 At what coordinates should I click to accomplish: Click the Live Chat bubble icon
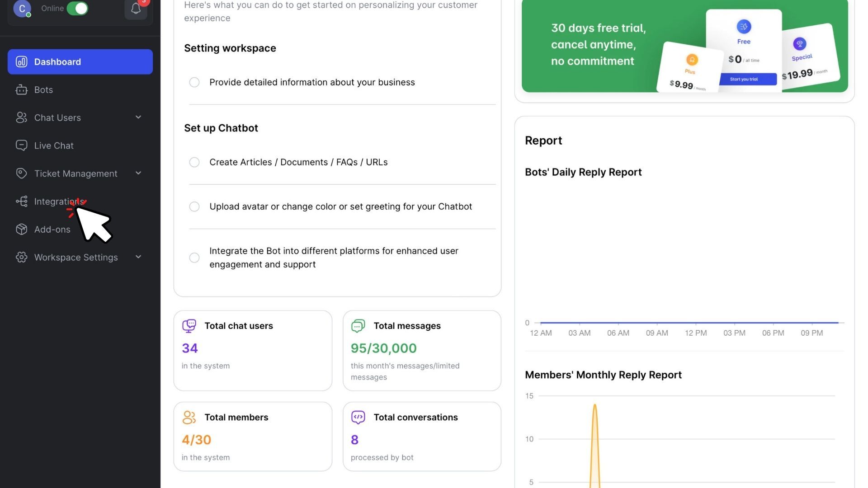tap(21, 145)
